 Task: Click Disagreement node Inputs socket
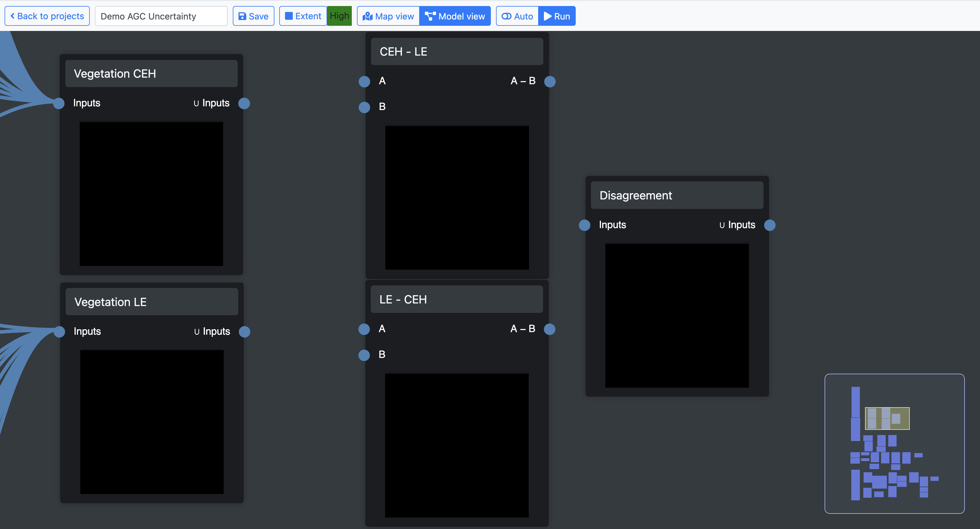(584, 225)
